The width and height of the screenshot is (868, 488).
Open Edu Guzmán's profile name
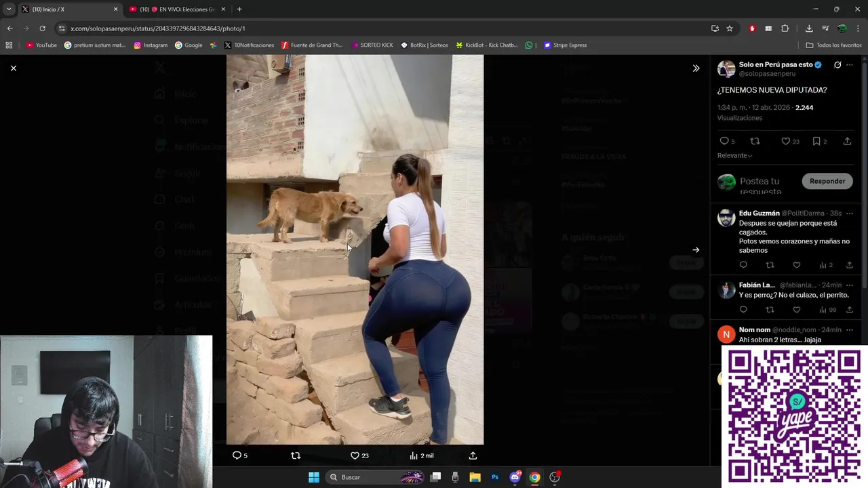point(759,213)
